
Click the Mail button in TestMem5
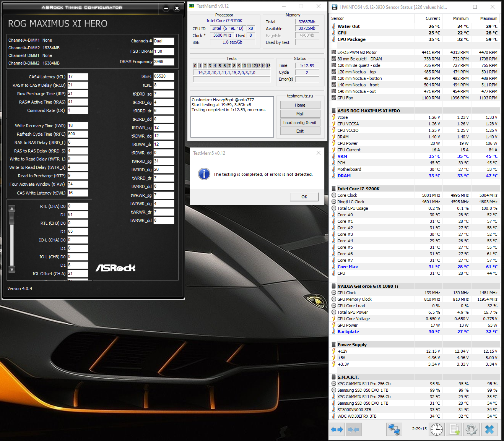click(x=300, y=114)
